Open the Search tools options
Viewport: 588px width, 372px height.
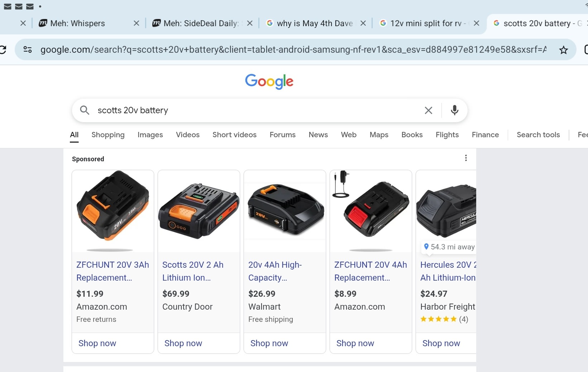point(538,135)
